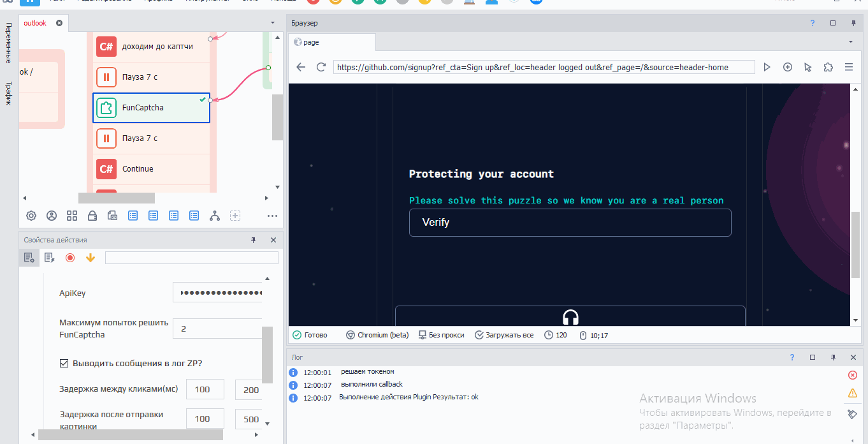Click the 500 field for Задержка после отправки
This screenshot has height=444, width=868.
click(249, 418)
